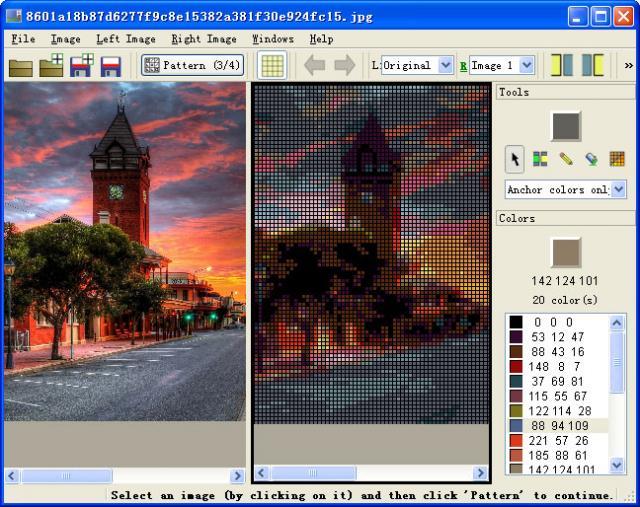Toggle the grid view button
The image size is (640, 507).
(x=272, y=66)
